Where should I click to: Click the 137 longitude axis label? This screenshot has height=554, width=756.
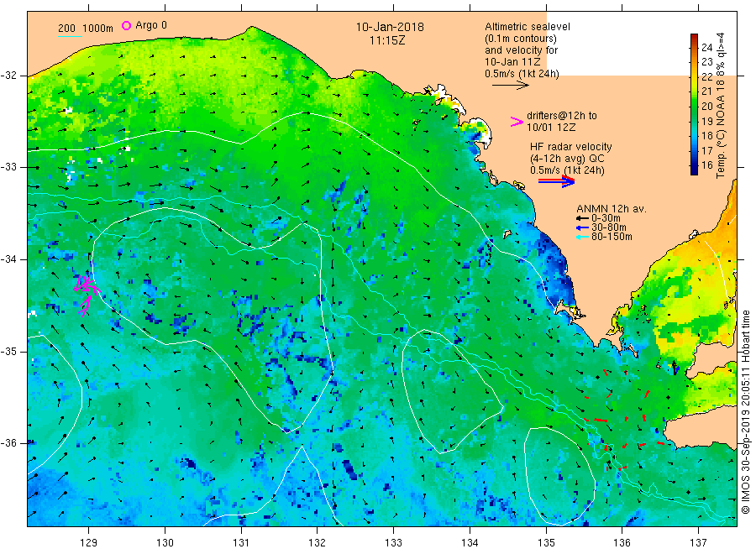tap(698, 542)
